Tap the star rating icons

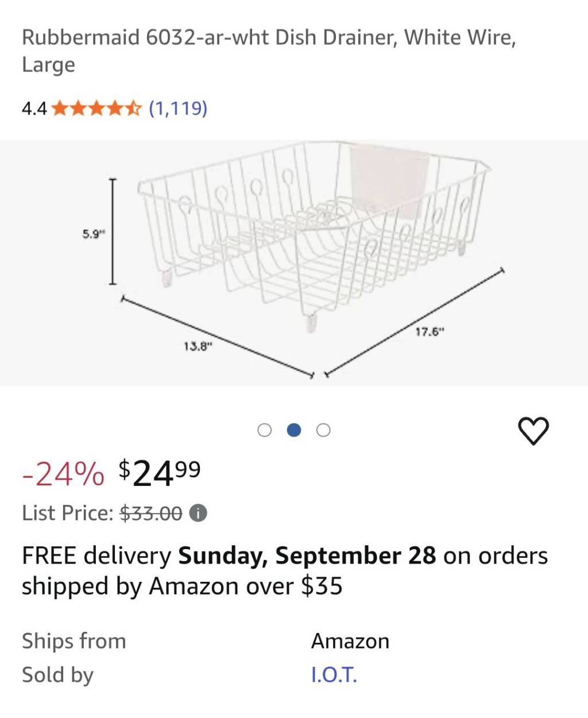pos(96,108)
